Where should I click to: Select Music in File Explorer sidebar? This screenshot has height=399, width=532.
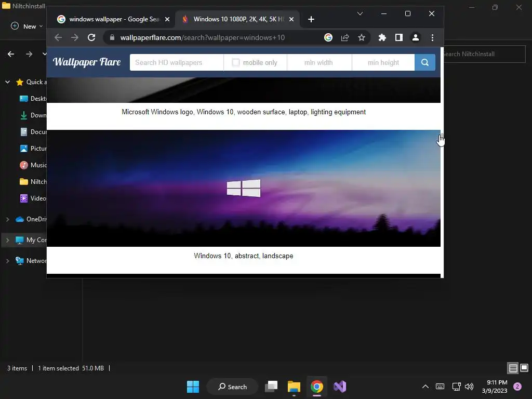33,165
